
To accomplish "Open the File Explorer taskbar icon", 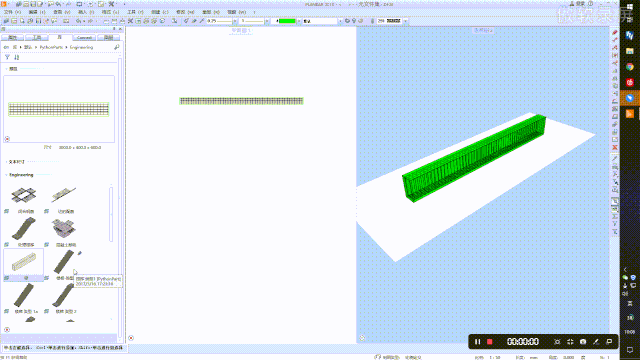I will tap(630, 51).
